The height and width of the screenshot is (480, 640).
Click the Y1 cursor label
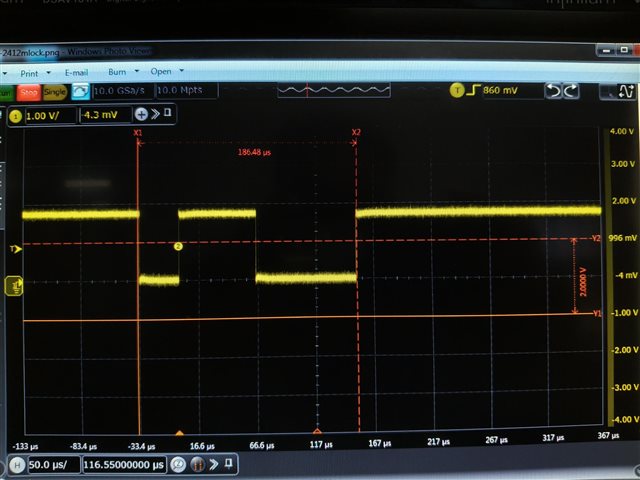[x=597, y=313]
